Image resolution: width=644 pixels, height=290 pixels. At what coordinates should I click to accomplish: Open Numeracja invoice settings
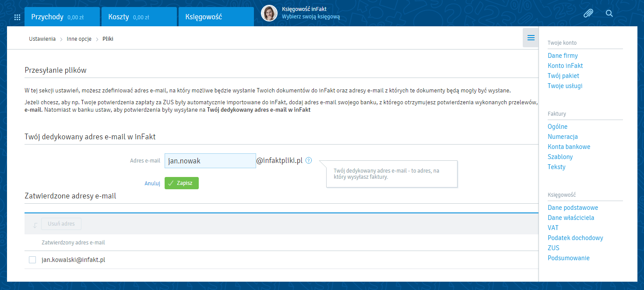[x=563, y=137]
